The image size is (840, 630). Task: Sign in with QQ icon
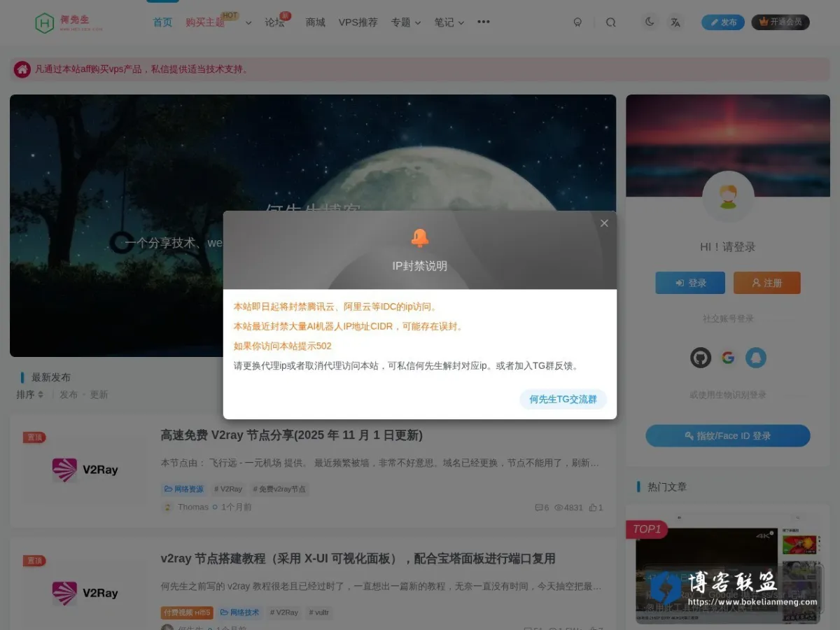click(x=756, y=358)
